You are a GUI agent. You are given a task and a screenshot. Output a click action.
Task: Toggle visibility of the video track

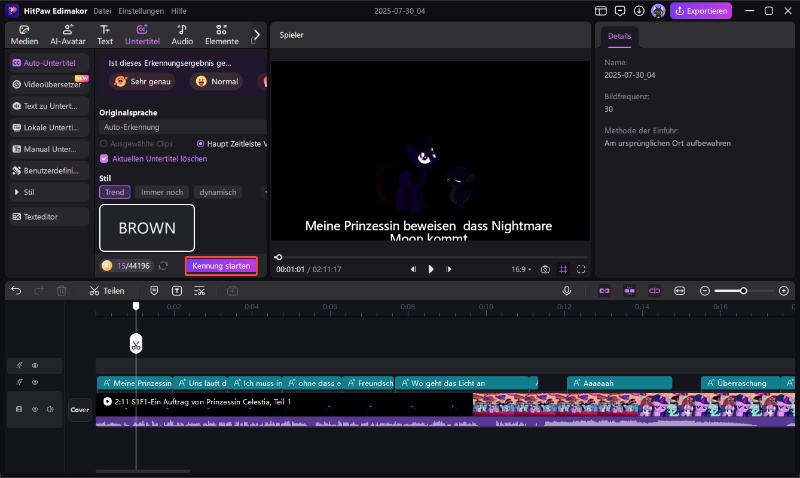(35, 409)
